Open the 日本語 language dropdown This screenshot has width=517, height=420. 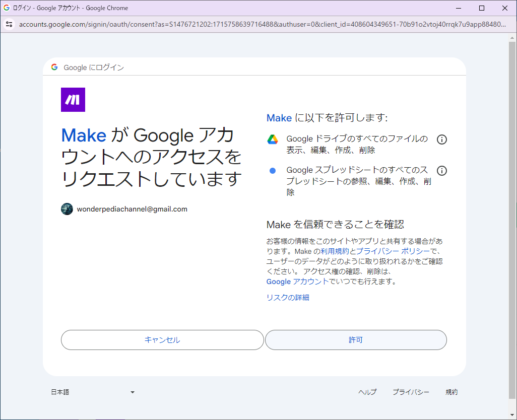click(x=93, y=392)
